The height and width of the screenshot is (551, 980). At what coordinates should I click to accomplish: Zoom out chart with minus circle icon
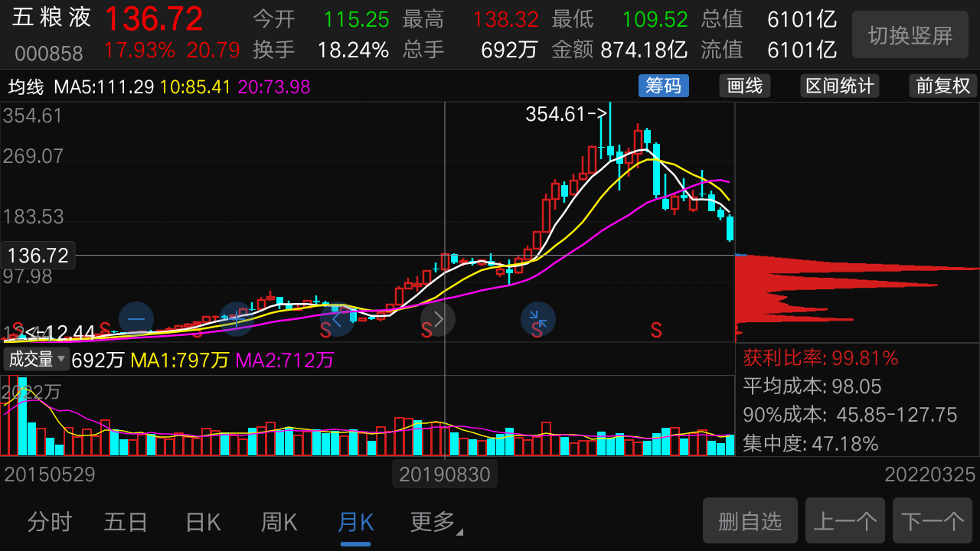[x=136, y=319]
